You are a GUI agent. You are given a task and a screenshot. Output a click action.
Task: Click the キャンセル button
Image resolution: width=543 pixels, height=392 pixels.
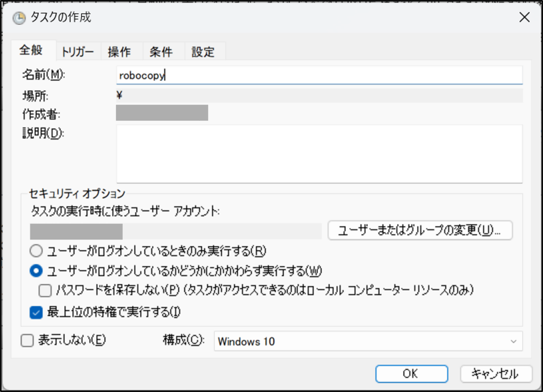(496, 374)
